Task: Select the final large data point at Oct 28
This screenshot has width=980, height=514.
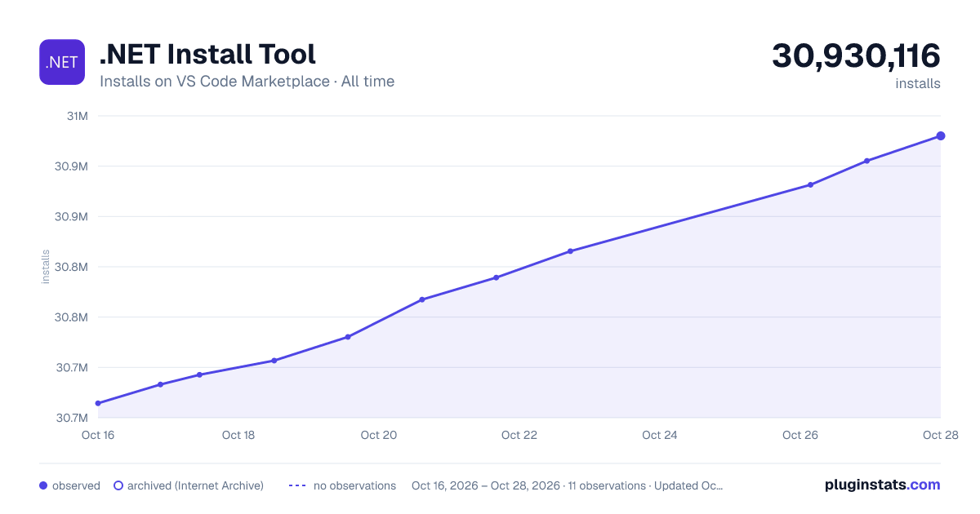Action: click(x=941, y=135)
